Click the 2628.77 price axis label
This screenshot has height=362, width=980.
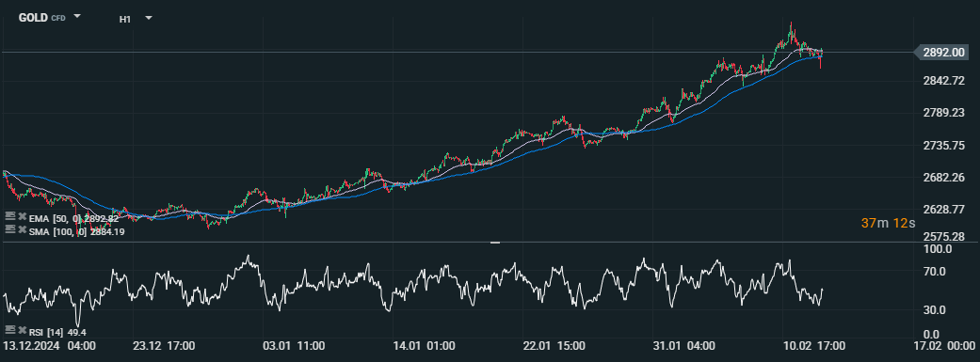click(x=943, y=209)
